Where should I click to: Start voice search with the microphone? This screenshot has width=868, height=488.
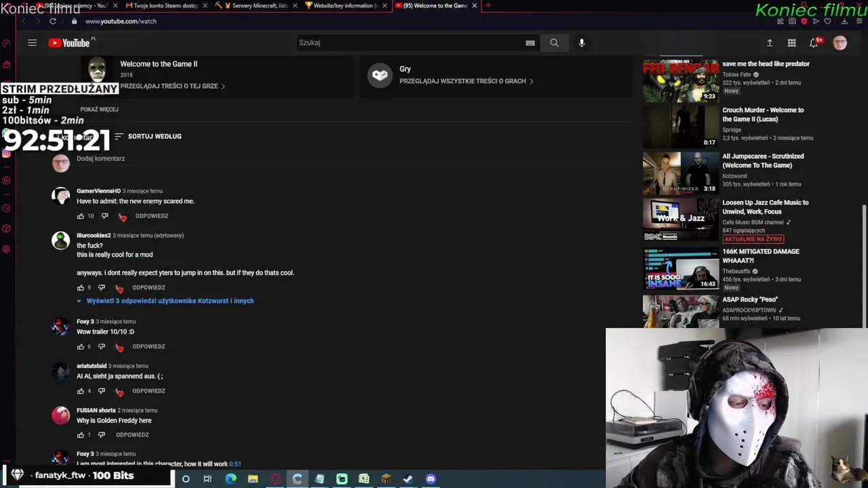[x=581, y=43]
